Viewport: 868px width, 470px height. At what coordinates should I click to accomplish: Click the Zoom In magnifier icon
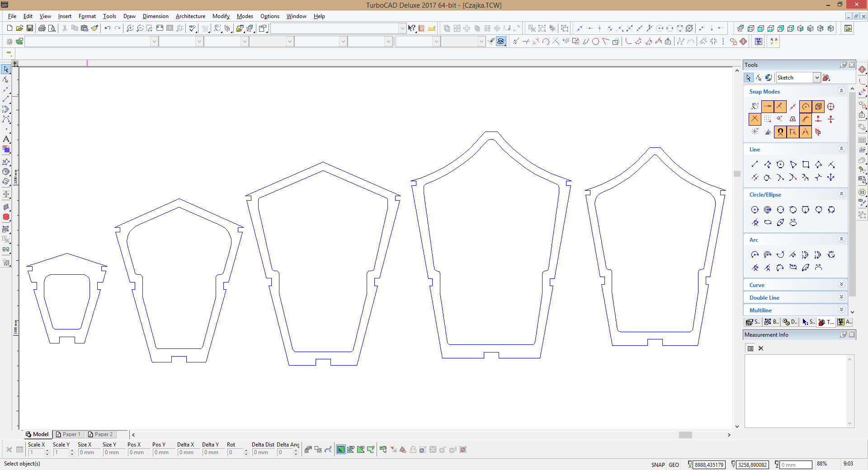click(130, 28)
